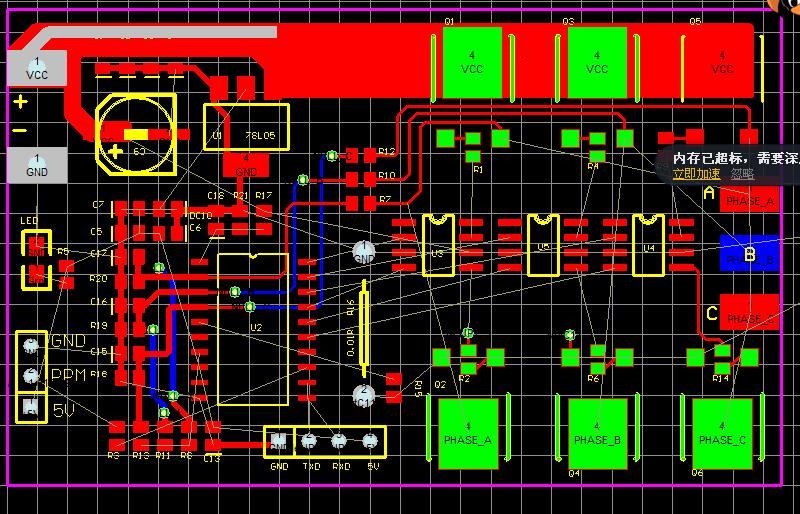The height and width of the screenshot is (514, 800).
Task: Select the grey GND power input pad
Action: tap(37, 165)
